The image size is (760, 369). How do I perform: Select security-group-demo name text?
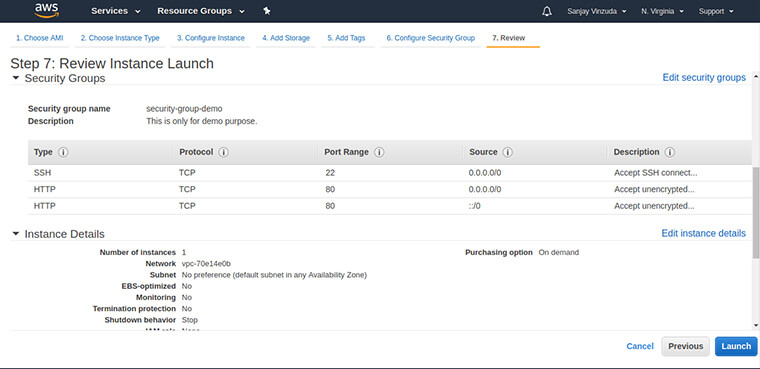coord(184,109)
